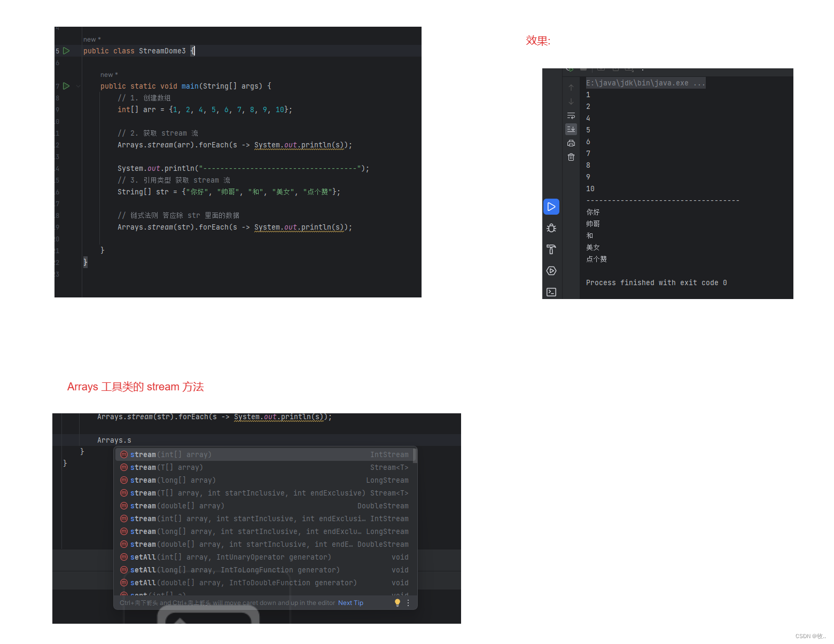Click the 'new *' hint above class StreamDome3

[92, 40]
